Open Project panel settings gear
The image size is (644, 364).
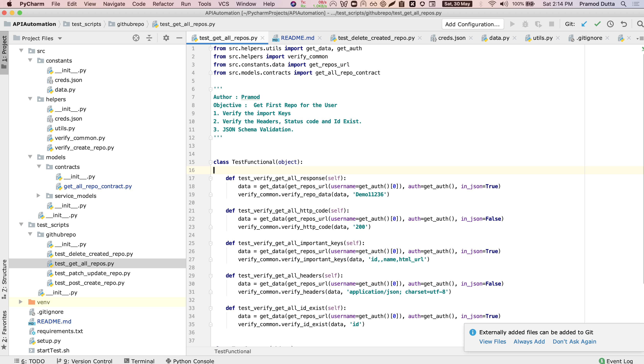click(166, 38)
